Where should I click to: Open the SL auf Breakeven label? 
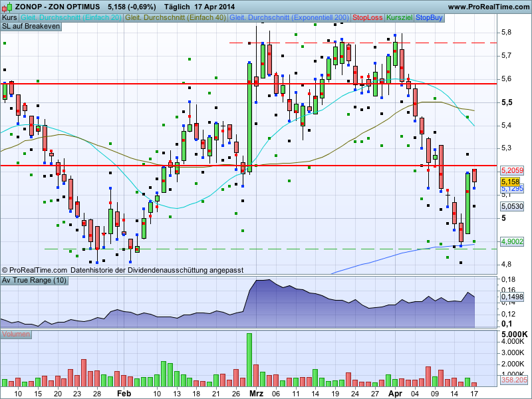coord(31,27)
